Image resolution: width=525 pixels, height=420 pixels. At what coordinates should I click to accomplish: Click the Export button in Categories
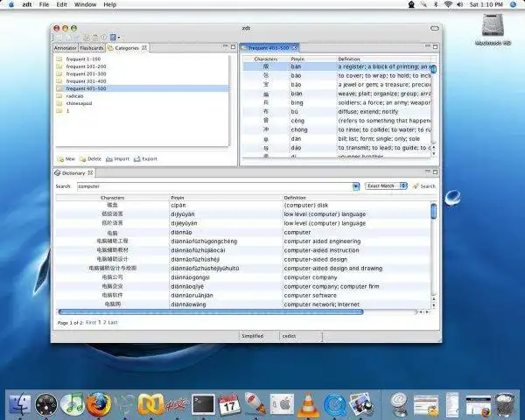tap(145, 158)
